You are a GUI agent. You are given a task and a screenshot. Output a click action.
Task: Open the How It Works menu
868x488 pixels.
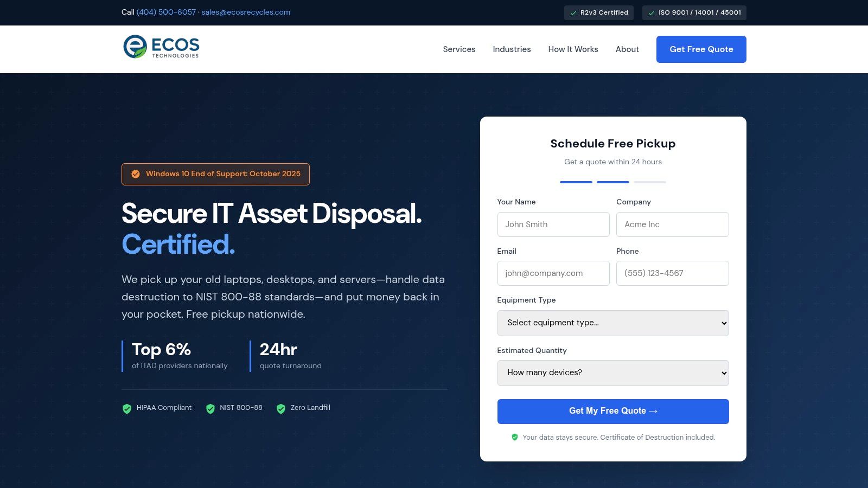point(573,49)
